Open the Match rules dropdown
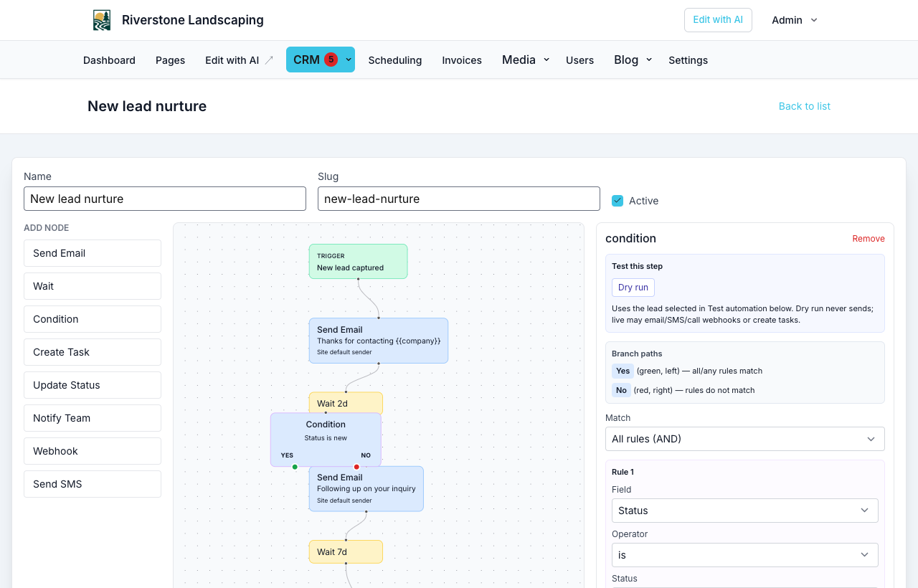This screenshot has width=918, height=588. [744, 439]
